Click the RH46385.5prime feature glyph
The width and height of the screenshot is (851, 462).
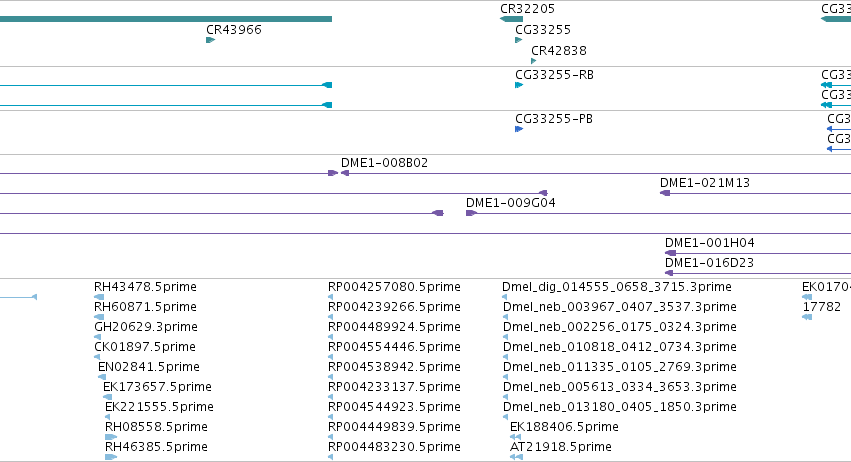(111, 457)
